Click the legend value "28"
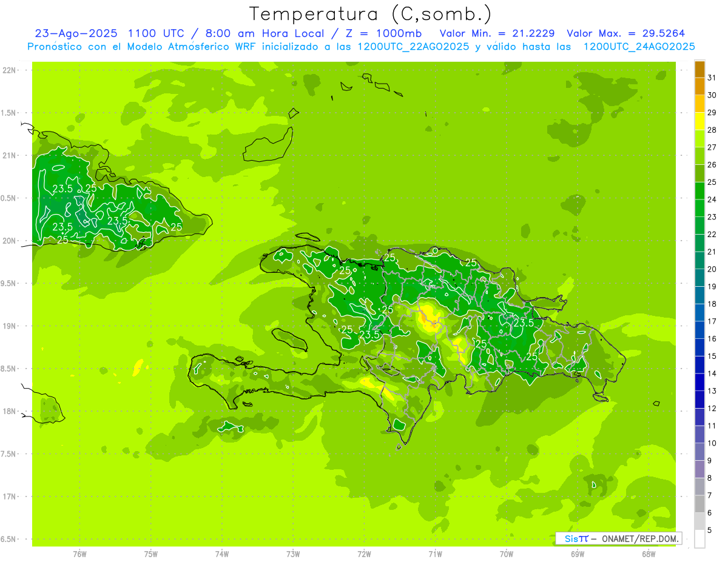This screenshot has width=728, height=562. 712,130
